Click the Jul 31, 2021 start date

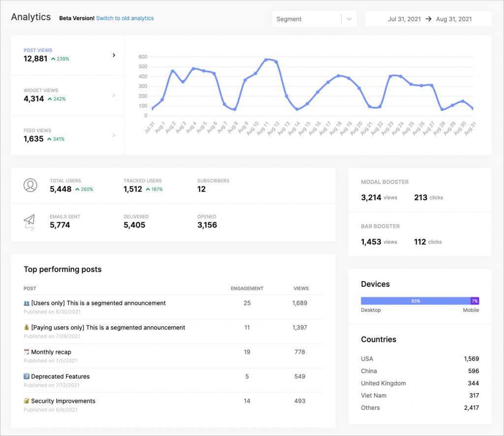pos(405,19)
